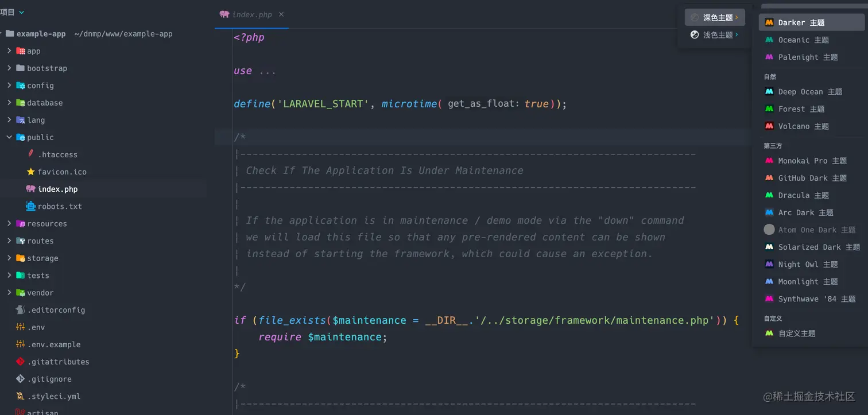Select the Palenight 主题 option
The width and height of the screenshot is (868, 415).
[812, 57]
